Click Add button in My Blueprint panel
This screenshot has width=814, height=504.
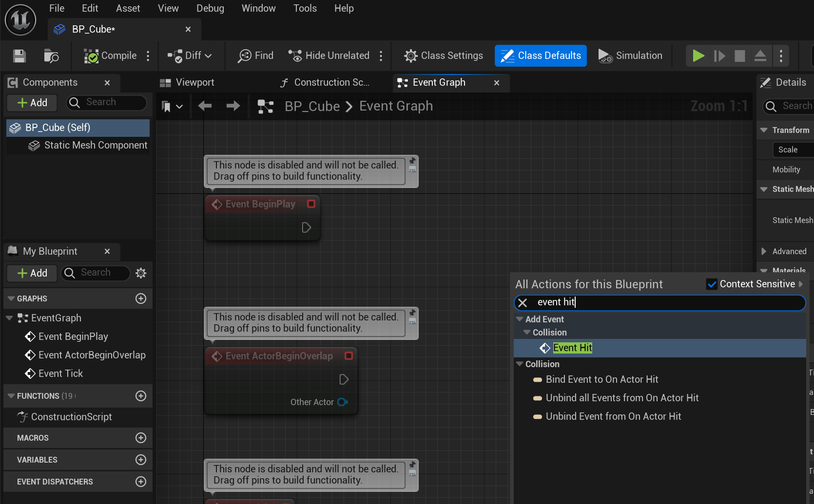[x=32, y=273]
